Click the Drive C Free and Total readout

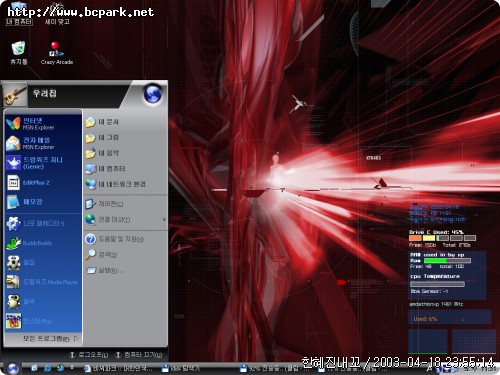[x=440, y=245]
